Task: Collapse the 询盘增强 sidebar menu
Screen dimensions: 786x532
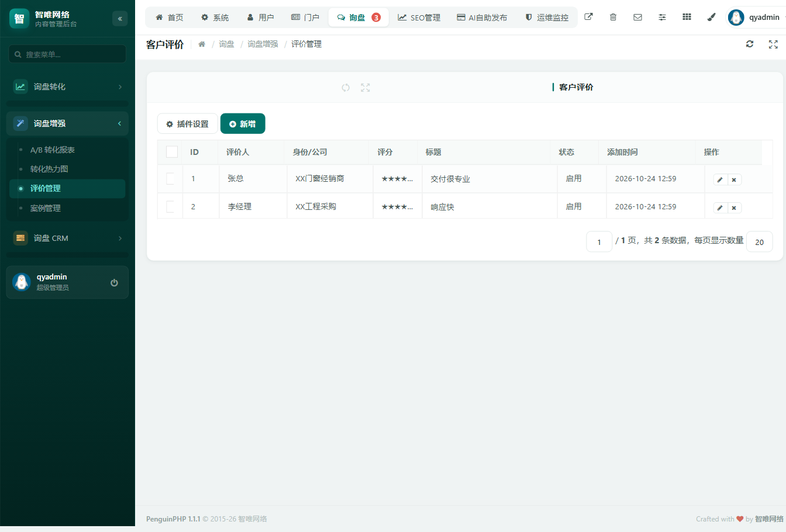Action: pyautogui.click(x=67, y=123)
